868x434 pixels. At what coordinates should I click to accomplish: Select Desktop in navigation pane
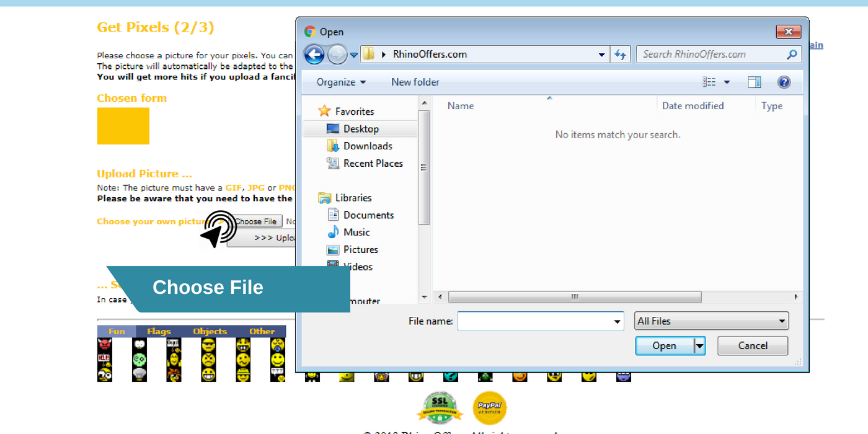[x=361, y=129]
